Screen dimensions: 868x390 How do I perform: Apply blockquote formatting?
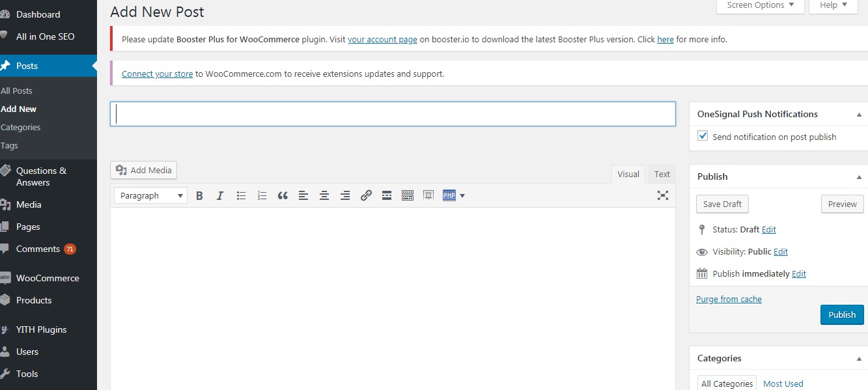click(283, 195)
